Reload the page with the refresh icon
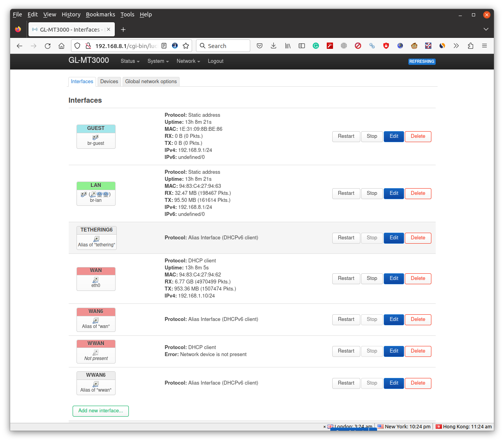This screenshot has height=442, width=504. pyautogui.click(x=48, y=46)
